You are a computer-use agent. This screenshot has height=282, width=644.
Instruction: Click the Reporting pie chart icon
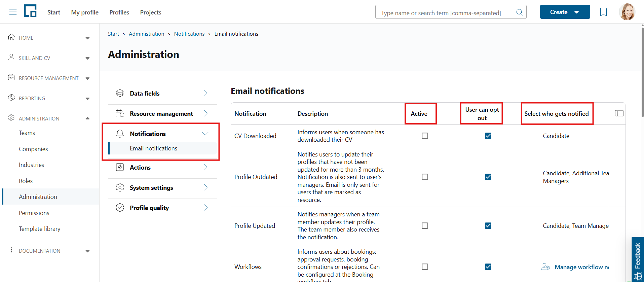click(11, 98)
